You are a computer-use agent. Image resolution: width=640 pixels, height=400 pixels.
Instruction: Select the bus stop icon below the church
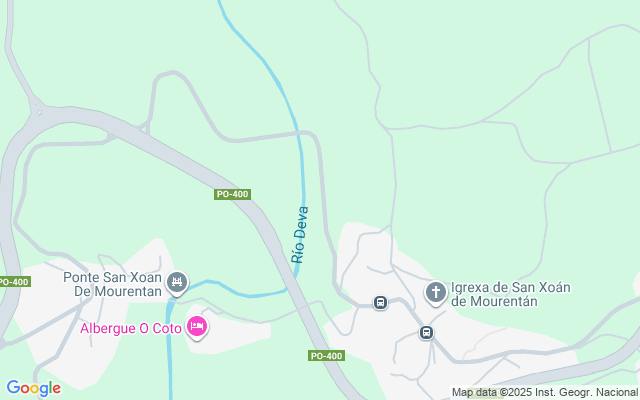[426, 332]
